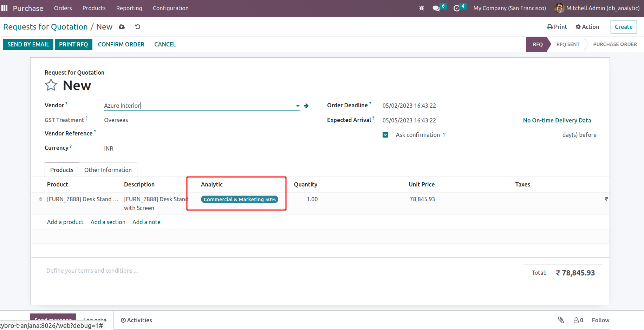Click the Print RFQ button
Image resolution: width=644 pixels, height=330 pixels.
73,44
